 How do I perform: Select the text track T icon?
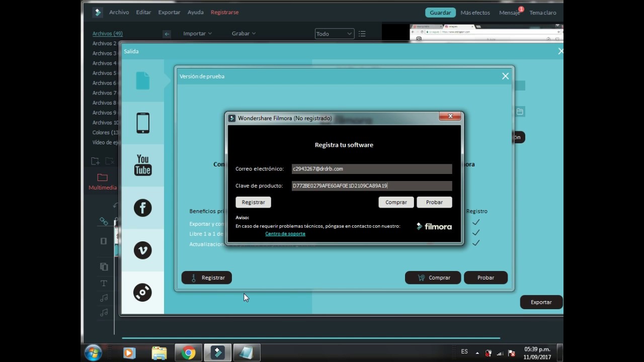click(104, 283)
